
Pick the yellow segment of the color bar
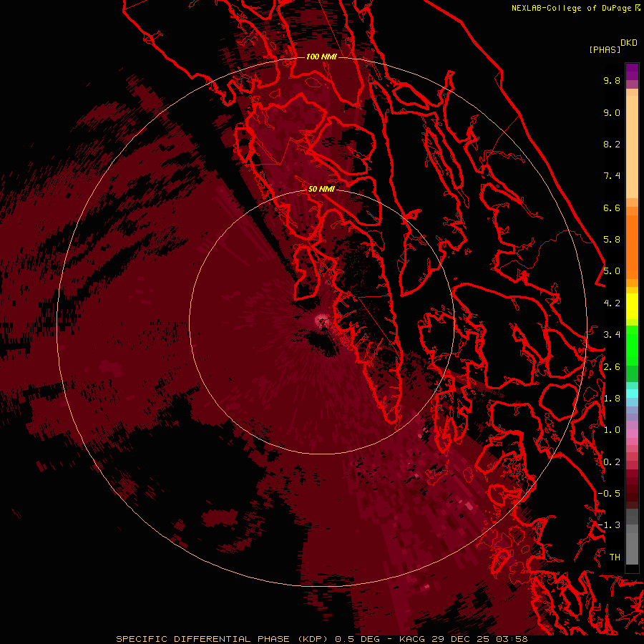632,306
